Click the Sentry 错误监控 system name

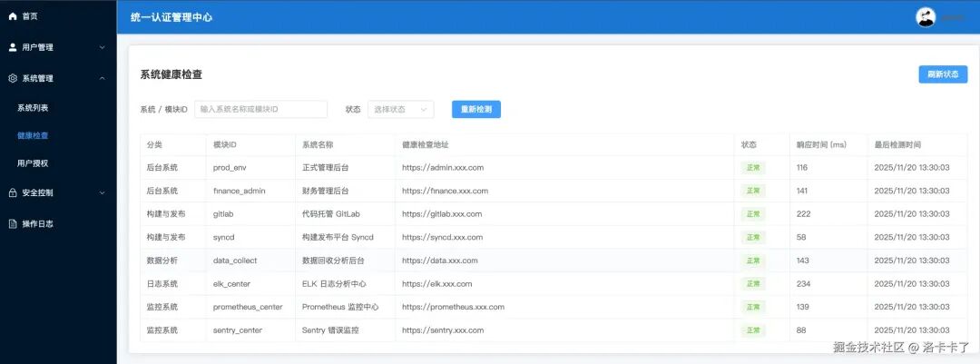click(330, 330)
